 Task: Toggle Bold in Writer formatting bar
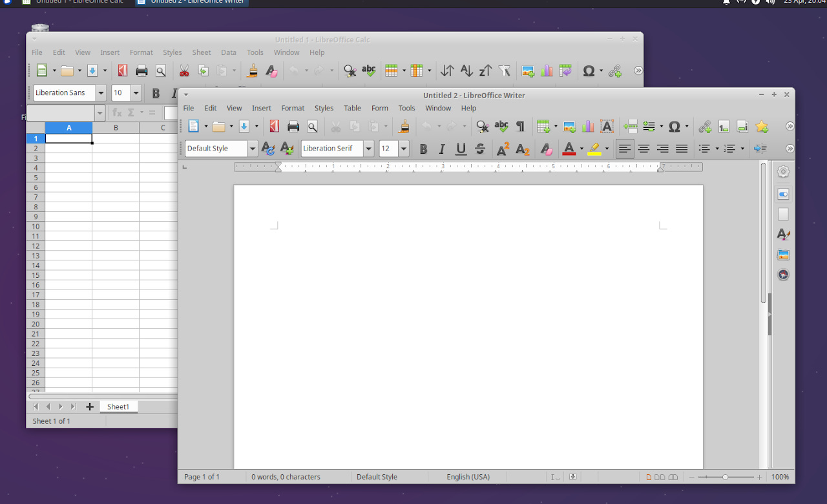tap(423, 149)
